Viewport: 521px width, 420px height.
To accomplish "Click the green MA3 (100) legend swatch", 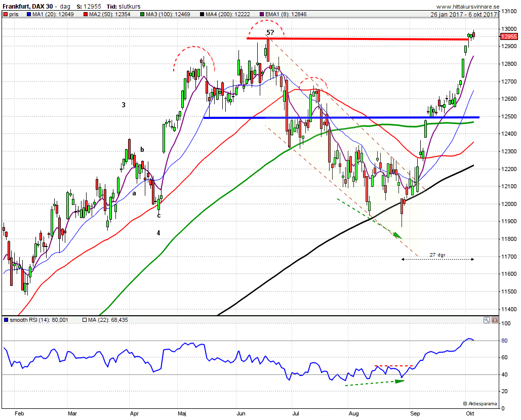I will pos(142,14).
